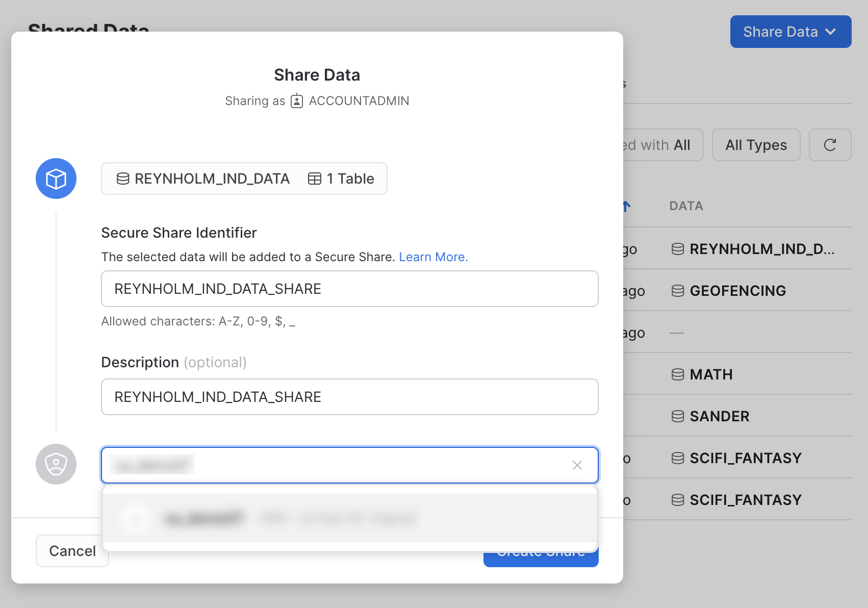Click the blue cube data step icon
This screenshot has width=868, height=608.
tap(56, 179)
